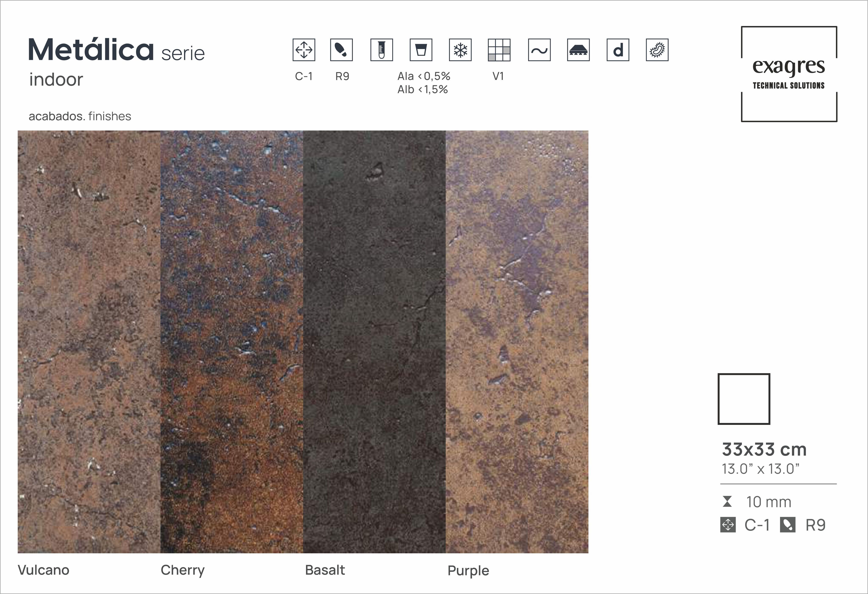Select the 'acabados. finishes' section label
868x594 pixels.
click(80, 116)
